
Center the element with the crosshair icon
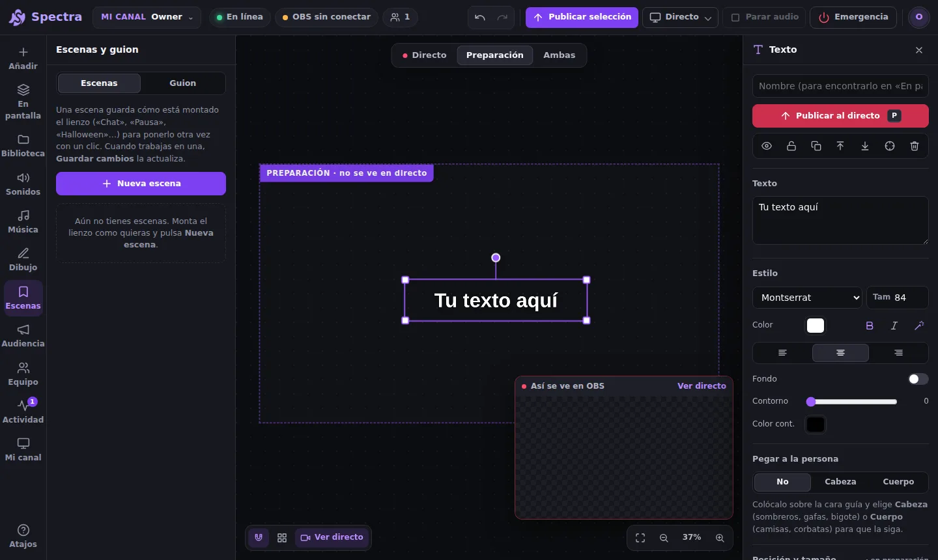[x=890, y=146]
